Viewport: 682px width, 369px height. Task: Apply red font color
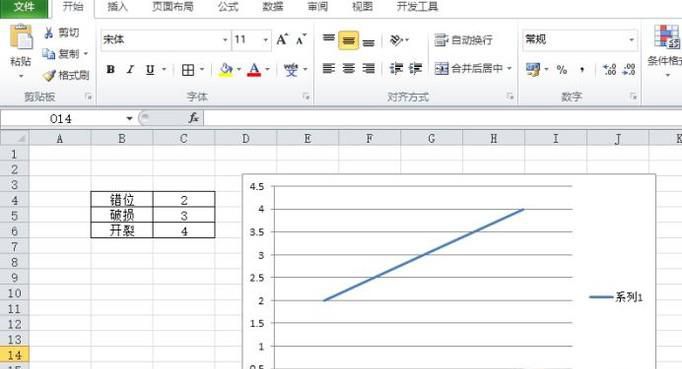[254, 70]
